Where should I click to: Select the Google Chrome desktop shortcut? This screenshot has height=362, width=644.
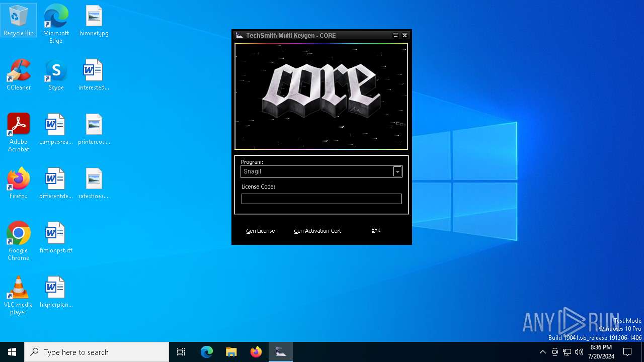click(19, 241)
